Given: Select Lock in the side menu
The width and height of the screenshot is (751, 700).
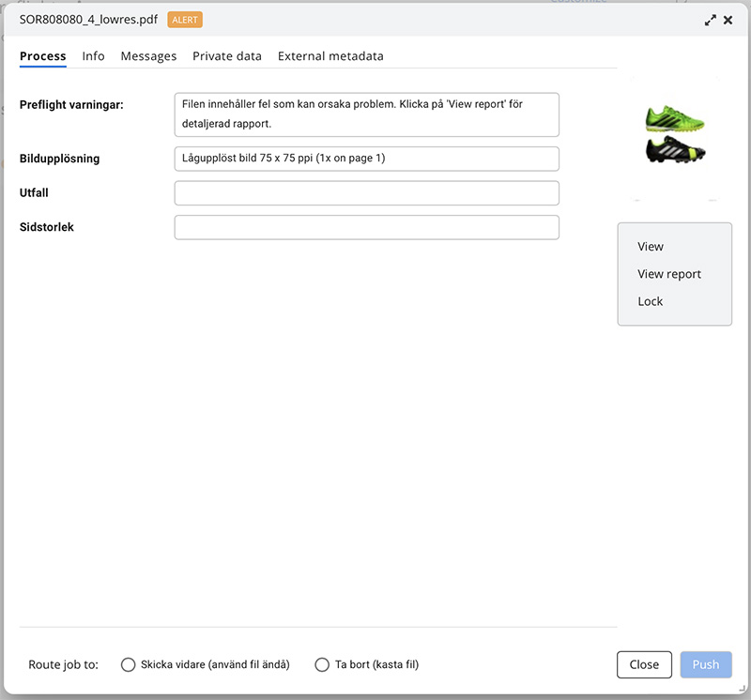Looking at the screenshot, I should [651, 301].
